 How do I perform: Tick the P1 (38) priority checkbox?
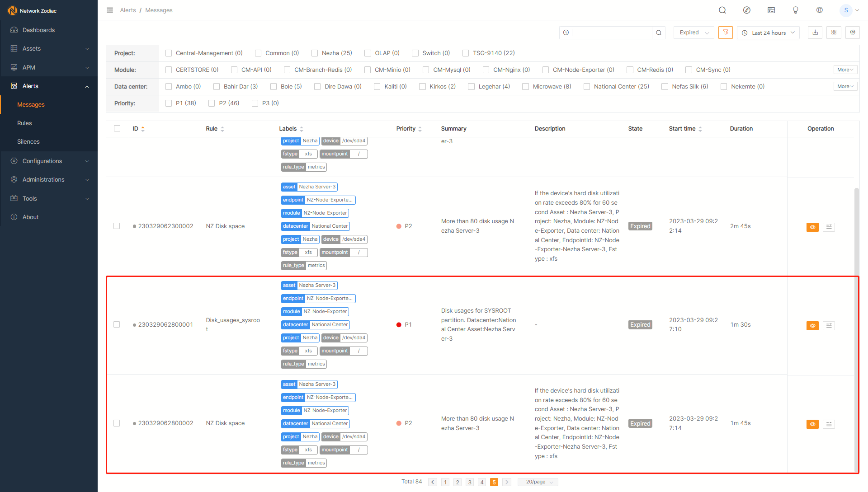tap(169, 103)
